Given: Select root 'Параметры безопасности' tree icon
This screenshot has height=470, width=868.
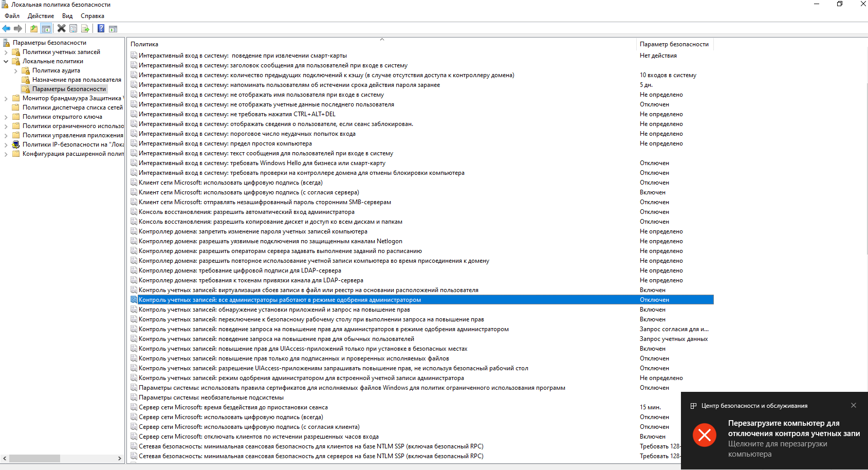Looking at the screenshot, I should (7, 43).
